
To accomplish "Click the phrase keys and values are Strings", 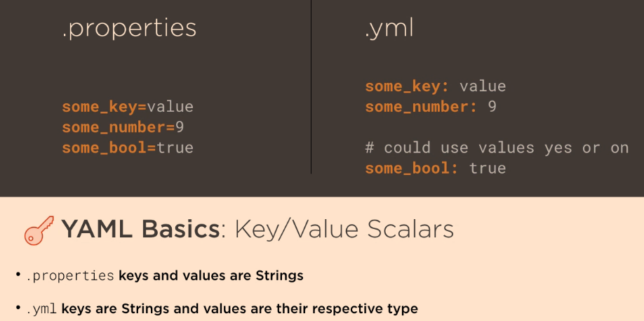I will click(211, 276).
